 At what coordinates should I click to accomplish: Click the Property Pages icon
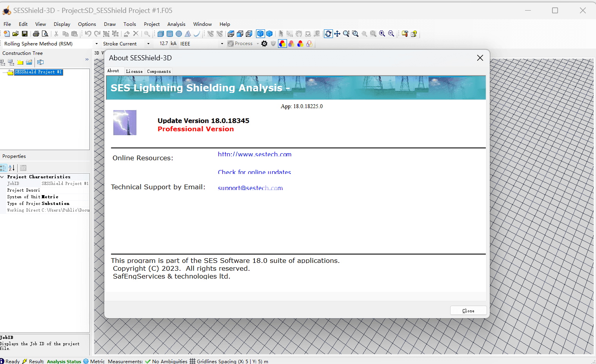23,168
